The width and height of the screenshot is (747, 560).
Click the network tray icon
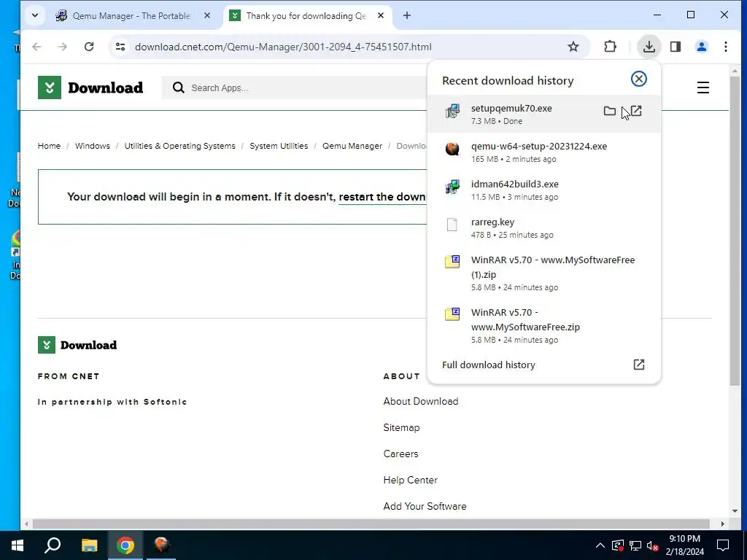635,545
